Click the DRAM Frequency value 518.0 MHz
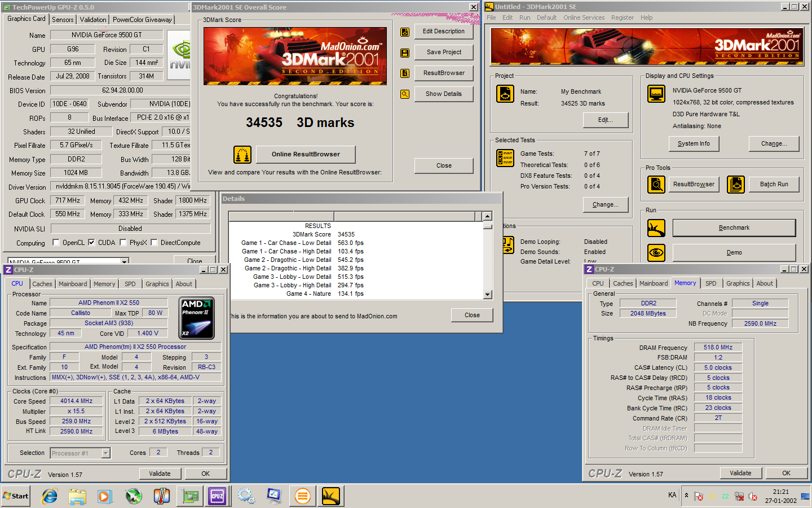 point(718,348)
